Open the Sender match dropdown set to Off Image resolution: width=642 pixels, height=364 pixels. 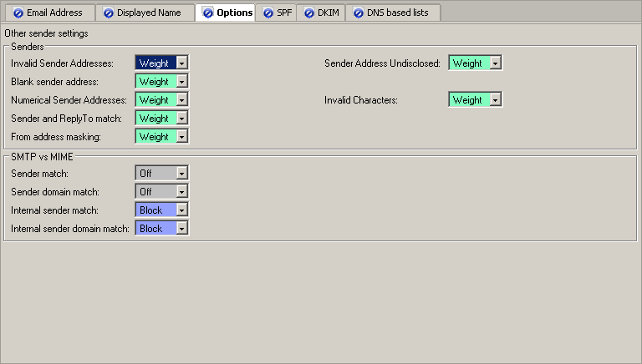[181, 174]
